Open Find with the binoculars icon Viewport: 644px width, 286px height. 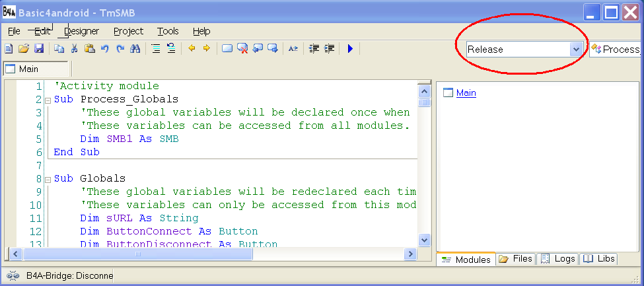(x=135, y=49)
